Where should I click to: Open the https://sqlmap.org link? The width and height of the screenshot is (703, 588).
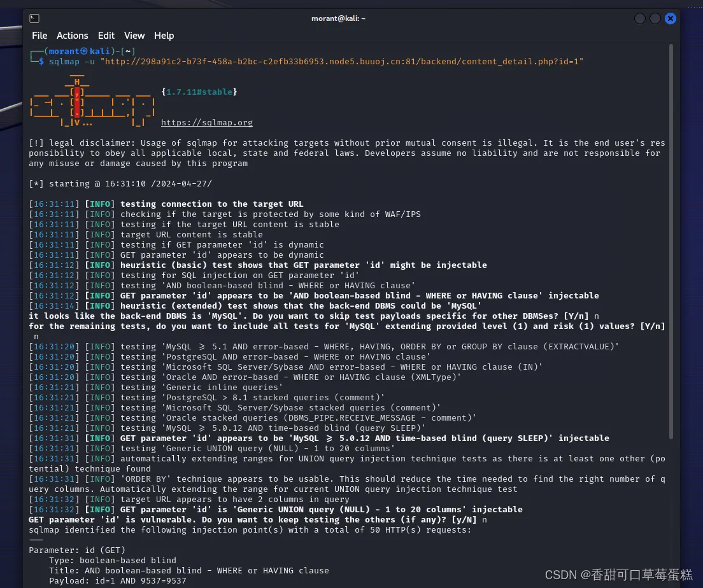207,122
